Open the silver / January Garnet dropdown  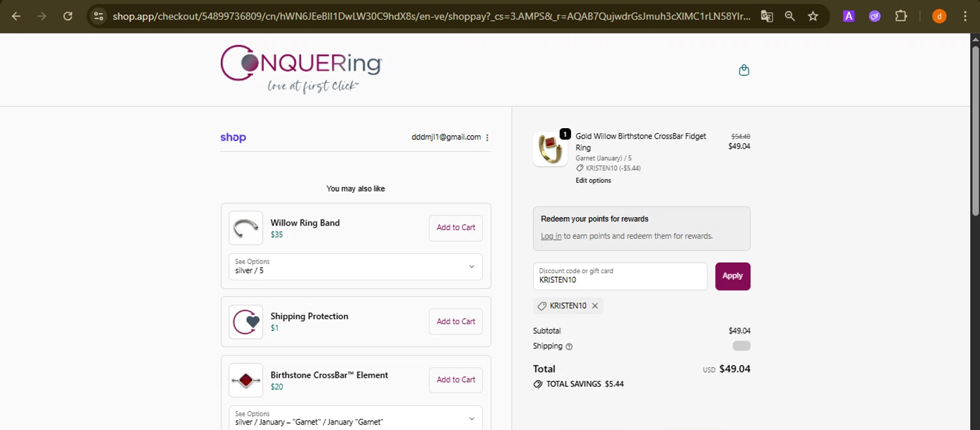click(x=355, y=418)
